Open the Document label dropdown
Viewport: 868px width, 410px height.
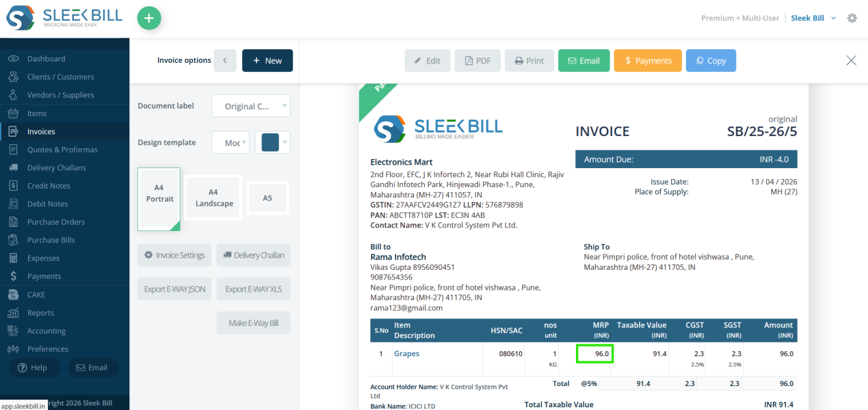[251, 106]
